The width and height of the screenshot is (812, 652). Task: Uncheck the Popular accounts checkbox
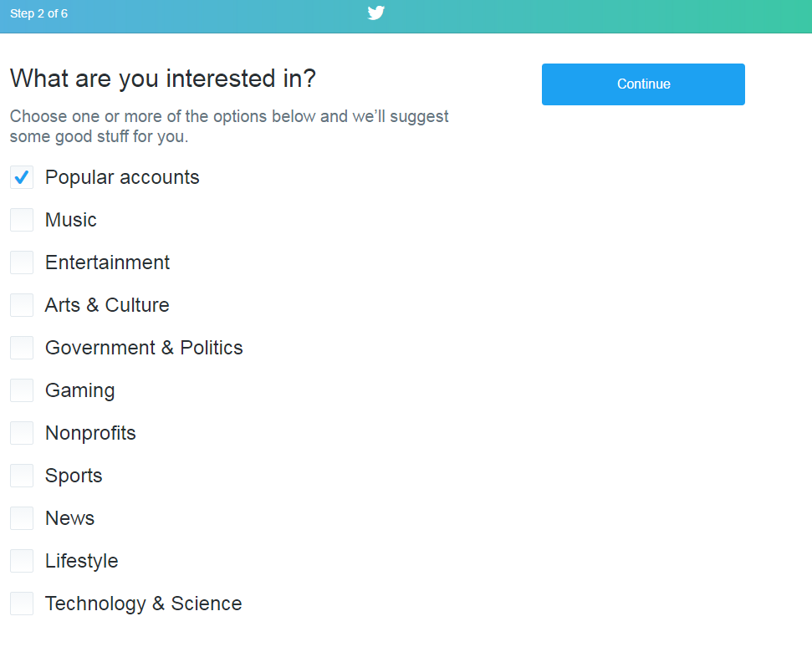click(22, 177)
